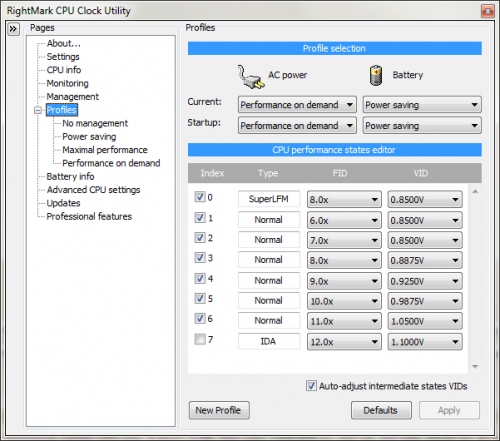The width and height of the screenshot is (500, 441).
Task: Open the 1.0500V VID dropdown
Action: pyautogui.click(x=425, y=321)
